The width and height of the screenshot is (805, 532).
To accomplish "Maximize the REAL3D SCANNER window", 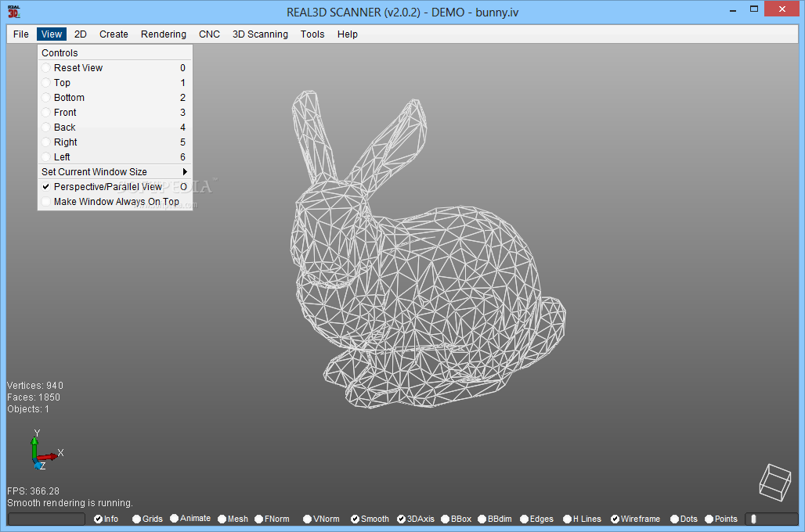I will click(753, 9).
